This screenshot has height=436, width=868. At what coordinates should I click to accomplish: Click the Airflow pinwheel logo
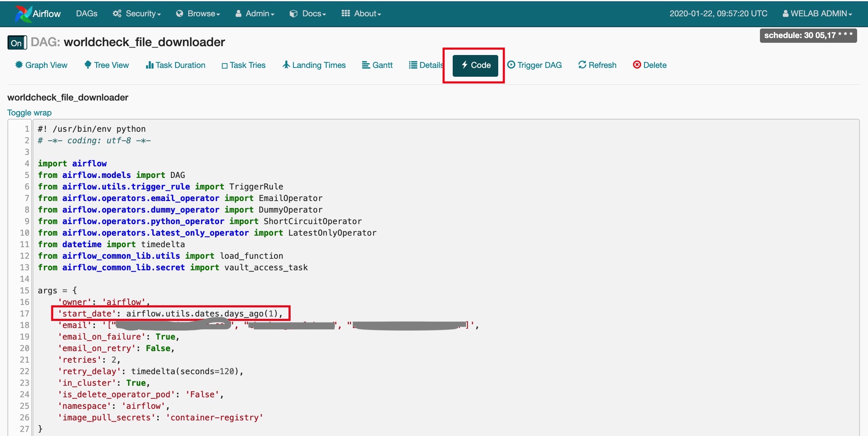click(23, 14)
